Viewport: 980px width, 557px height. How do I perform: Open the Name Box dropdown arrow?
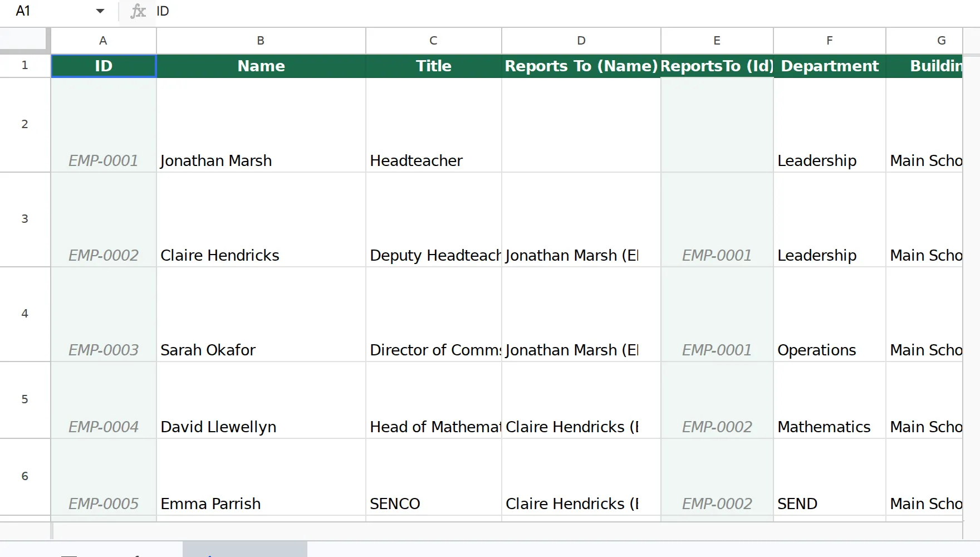coord(100,11)
